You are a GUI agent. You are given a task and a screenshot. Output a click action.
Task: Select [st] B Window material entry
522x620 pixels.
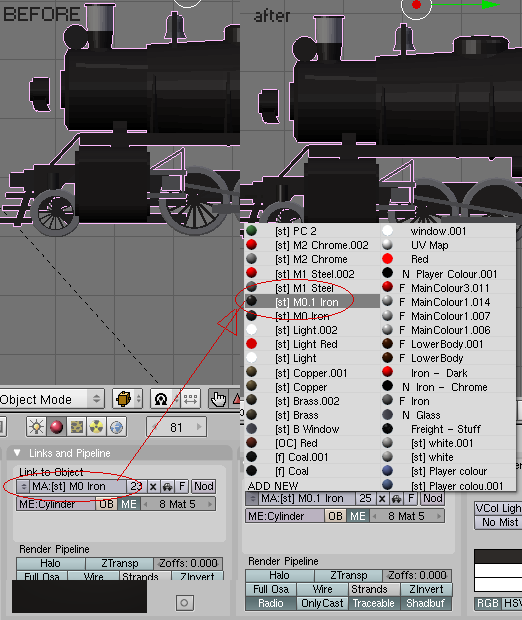(312, 429)
